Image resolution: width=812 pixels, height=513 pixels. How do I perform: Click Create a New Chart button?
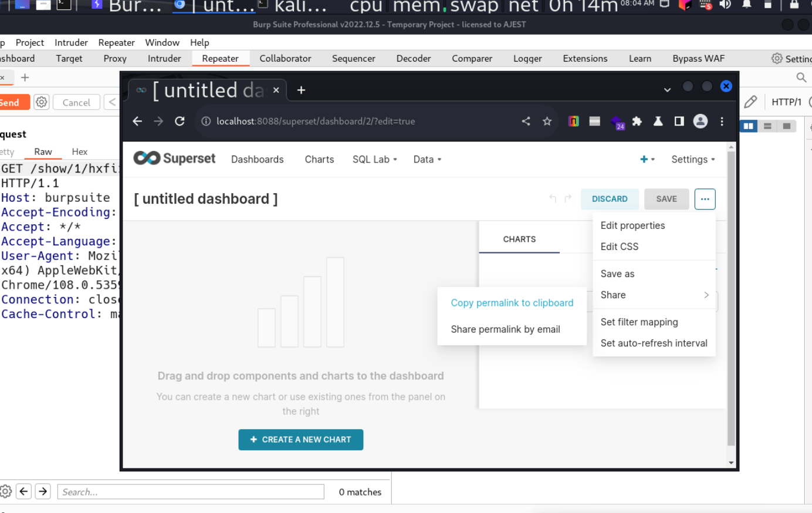(300, 440)
